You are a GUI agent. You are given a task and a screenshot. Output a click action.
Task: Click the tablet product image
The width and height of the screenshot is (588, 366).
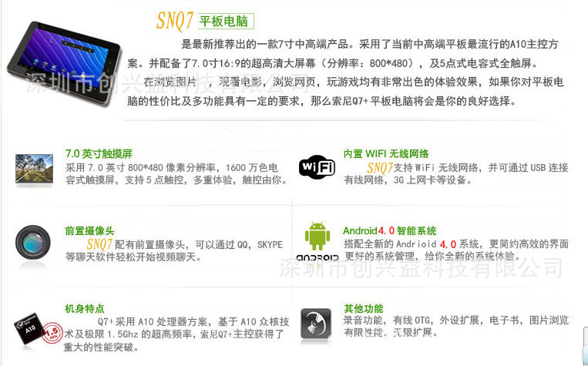pyautogui.click(x=65, y=63)
